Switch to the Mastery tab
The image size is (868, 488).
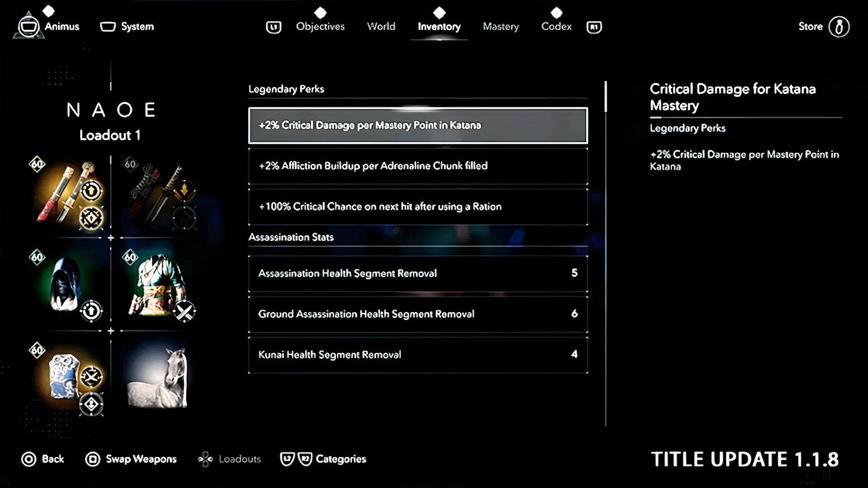pos(500,27)
